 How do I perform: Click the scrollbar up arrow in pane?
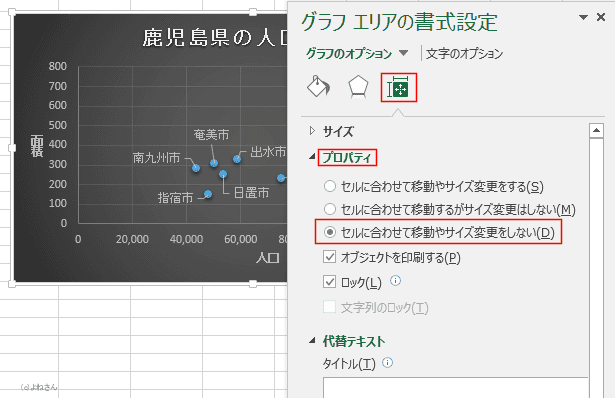tap(596, 131)
